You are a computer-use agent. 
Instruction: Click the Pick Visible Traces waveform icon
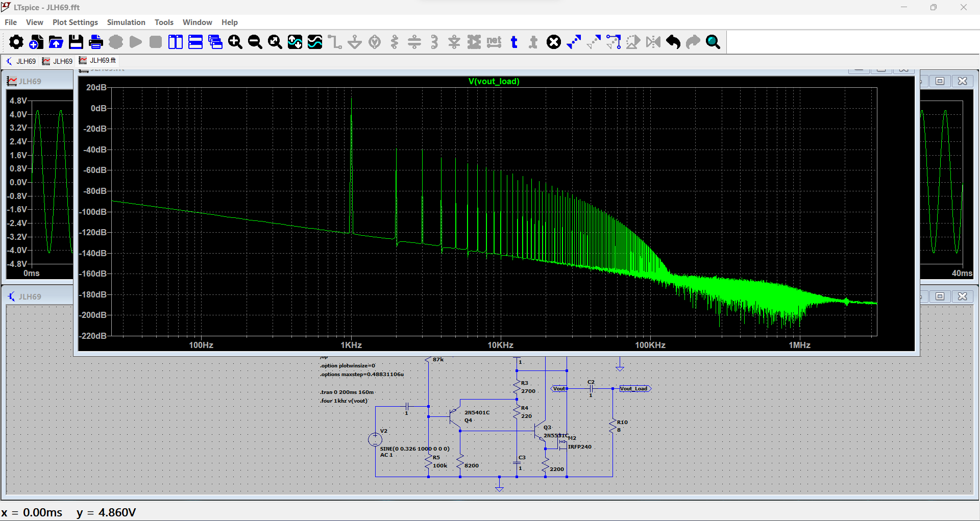(x=315, y=42)
